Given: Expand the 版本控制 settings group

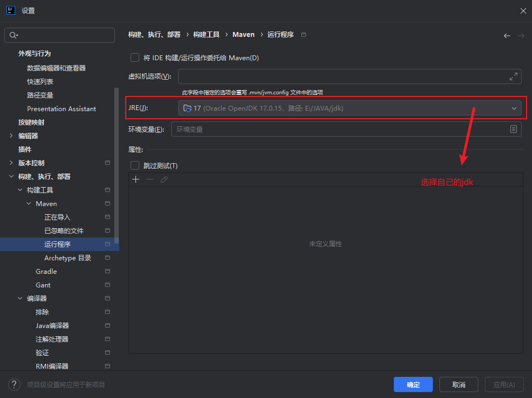Looking at the screenshot, I should coord(11,163).
